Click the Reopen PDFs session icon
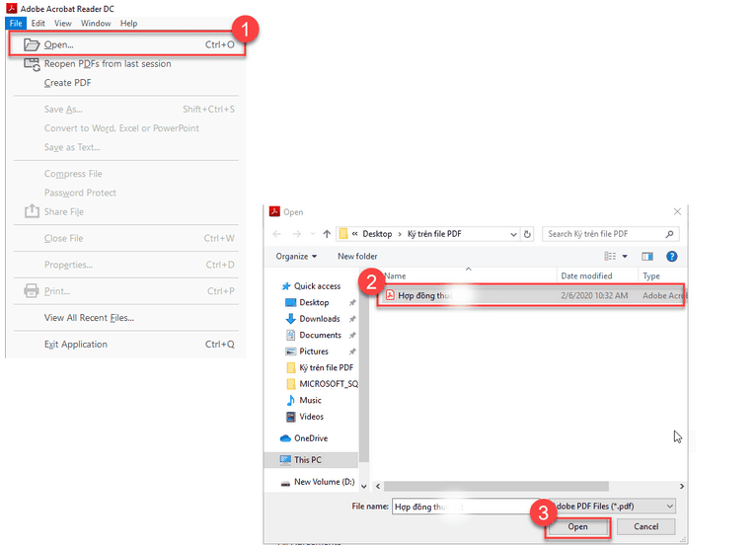 click(32, 64)
